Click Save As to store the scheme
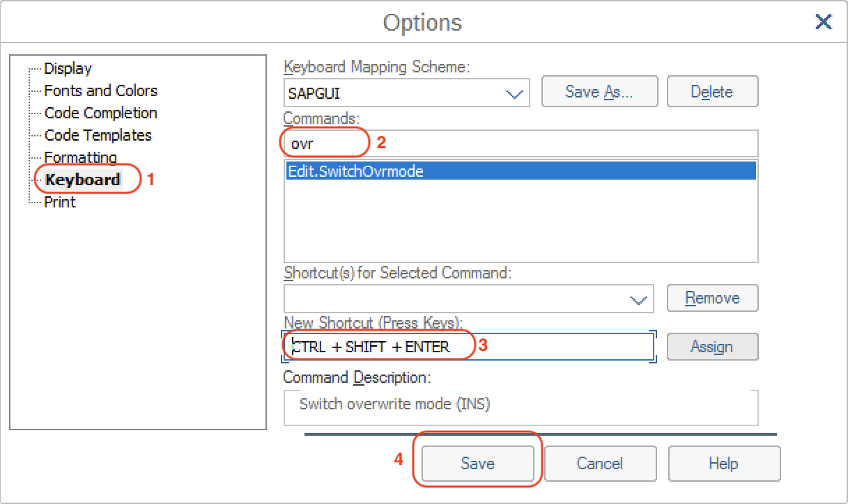This screenshot has width=848, height=504. pos(599,91)
